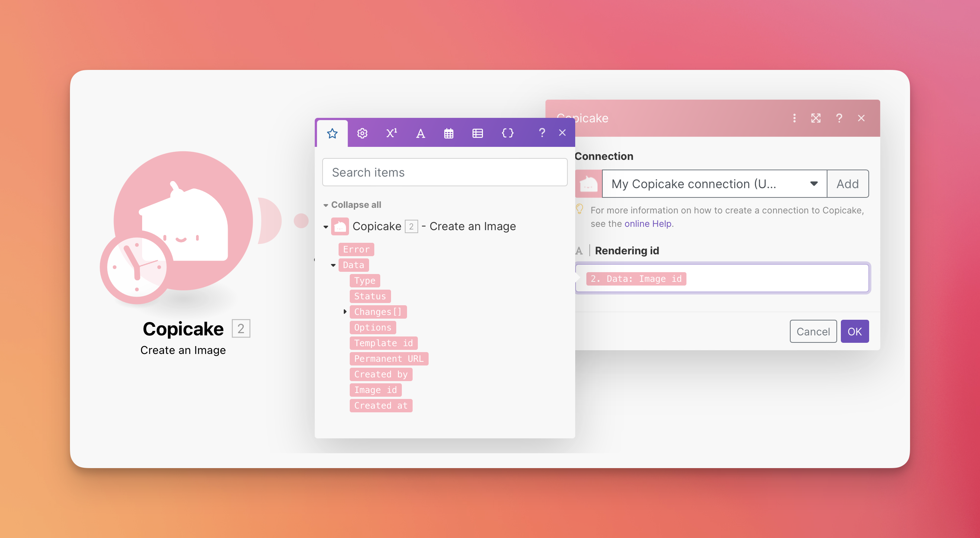Expand the Changes[] array arrow
Screen dimensions: 980x538
[x=345, y=312]
